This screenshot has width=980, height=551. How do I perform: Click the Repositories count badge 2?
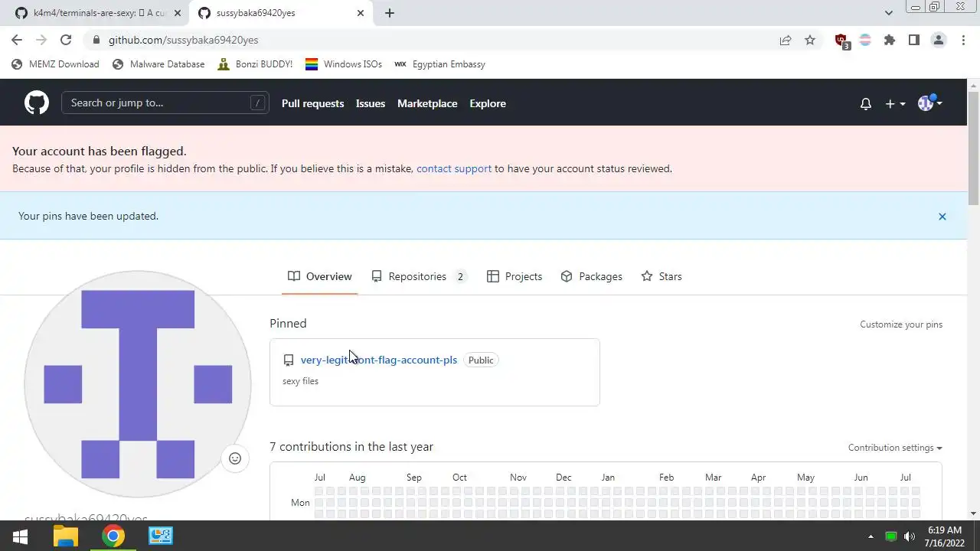pos(460,277)
